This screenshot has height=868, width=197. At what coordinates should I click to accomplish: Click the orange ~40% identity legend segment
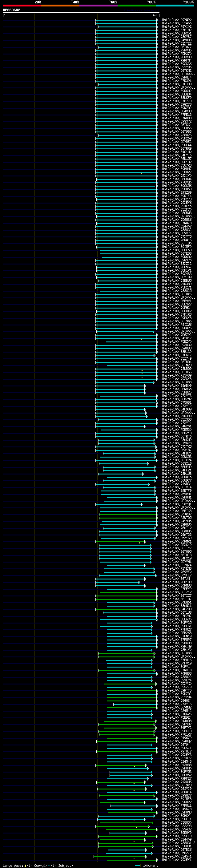click(x=60, y=6)
